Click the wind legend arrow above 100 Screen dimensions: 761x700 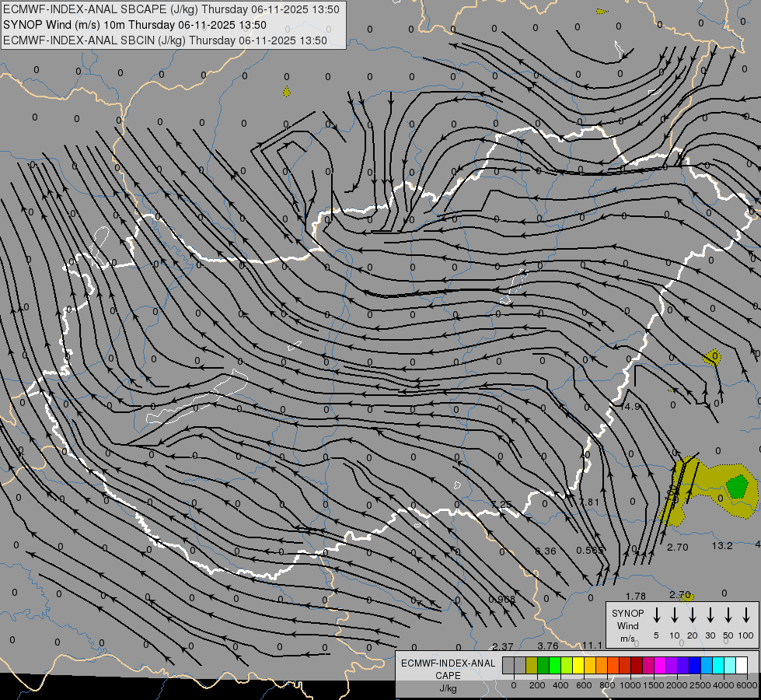(746, 615)
